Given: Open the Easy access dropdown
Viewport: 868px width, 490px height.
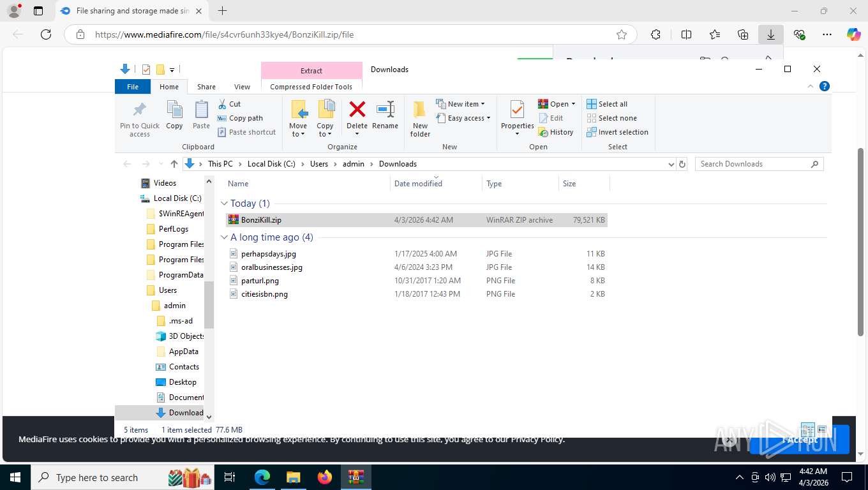Looking at the screenshot, I should tap(463, 118).
